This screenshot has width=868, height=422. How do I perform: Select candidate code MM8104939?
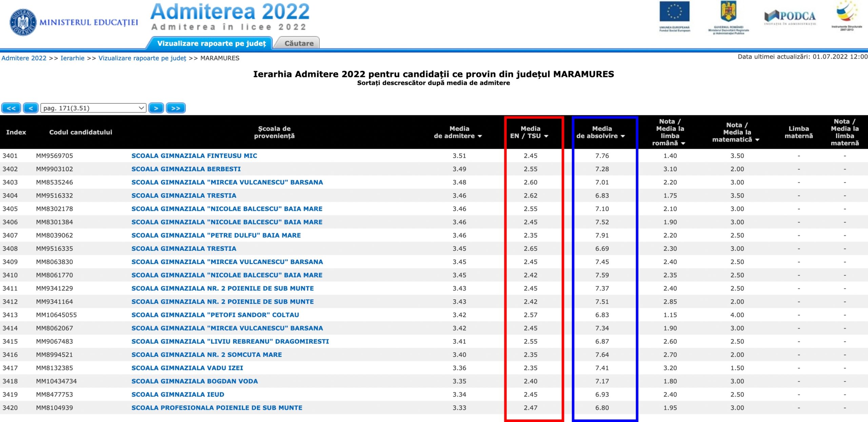55,407
